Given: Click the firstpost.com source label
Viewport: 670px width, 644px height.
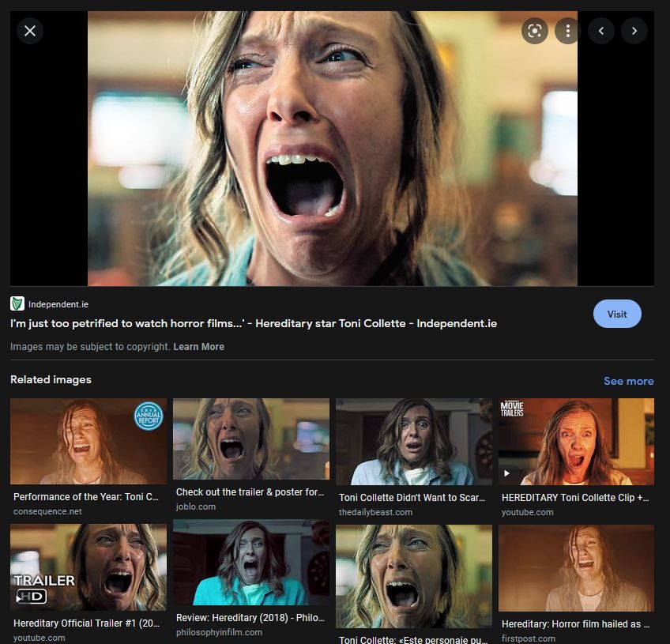Looking at the screenshot, I should point(528,638).
